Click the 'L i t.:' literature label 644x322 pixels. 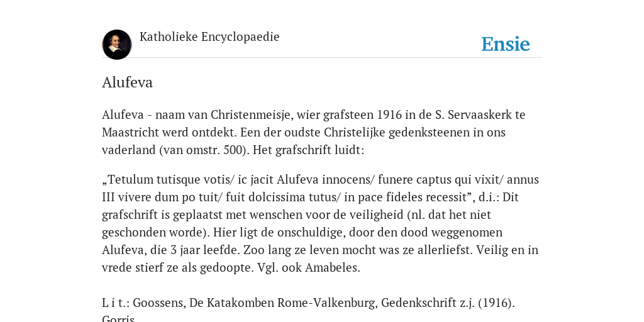coord(116,303)
